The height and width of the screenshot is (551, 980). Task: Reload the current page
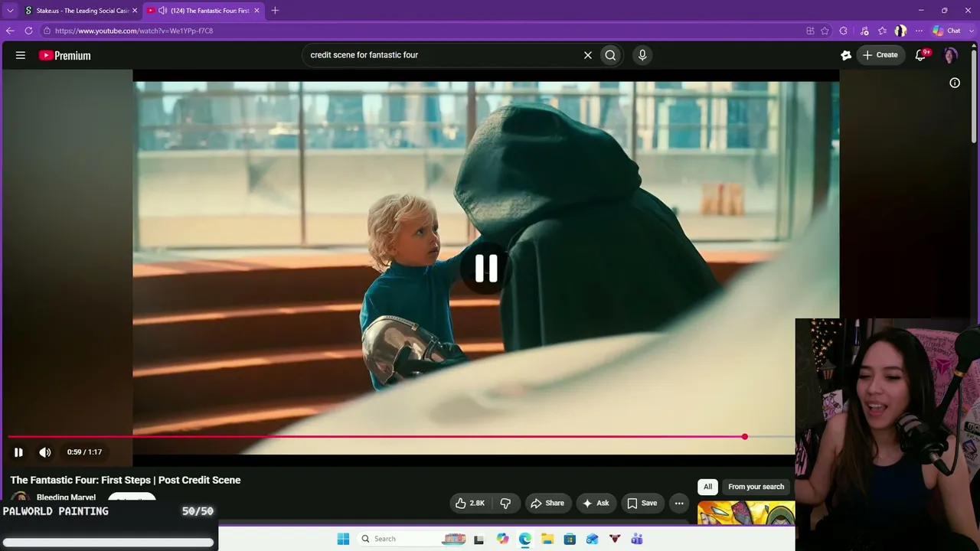[x=28, y=31]
